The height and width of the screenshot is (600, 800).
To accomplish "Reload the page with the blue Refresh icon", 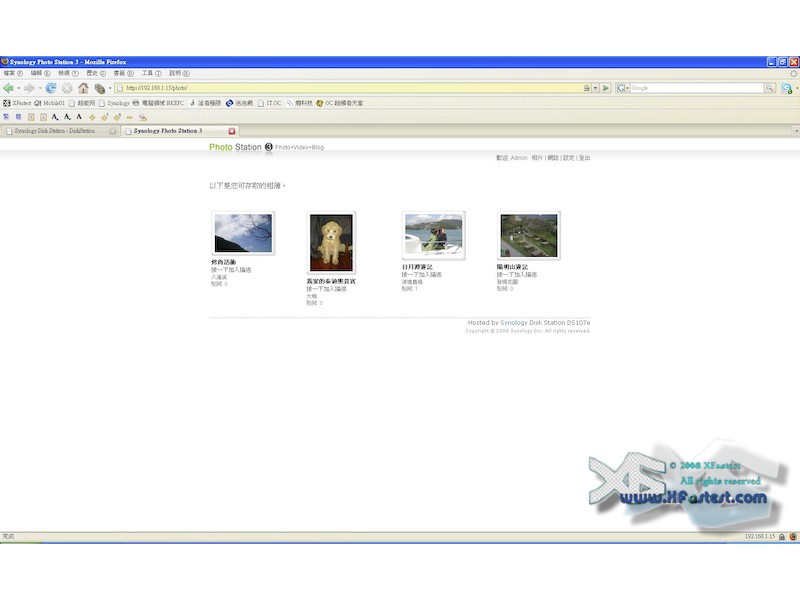I will pyautogui.click(x=51, y=88).
